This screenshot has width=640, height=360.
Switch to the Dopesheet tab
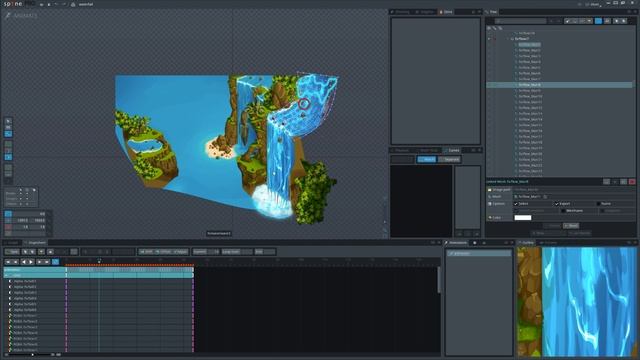pos(35,243)
